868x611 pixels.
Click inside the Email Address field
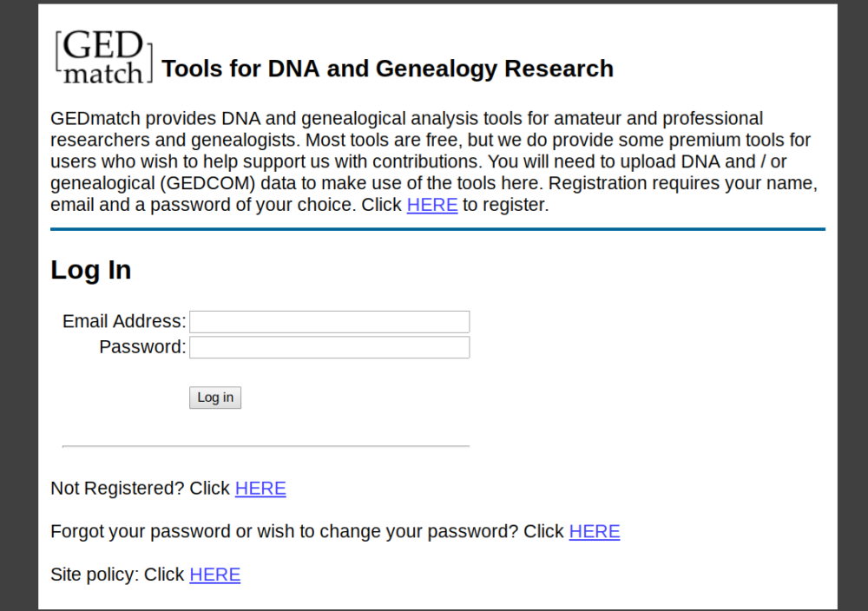330,320
